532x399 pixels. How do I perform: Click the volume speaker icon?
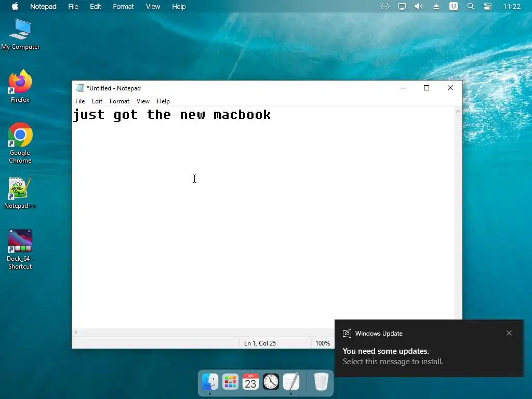tap(419, 6)
